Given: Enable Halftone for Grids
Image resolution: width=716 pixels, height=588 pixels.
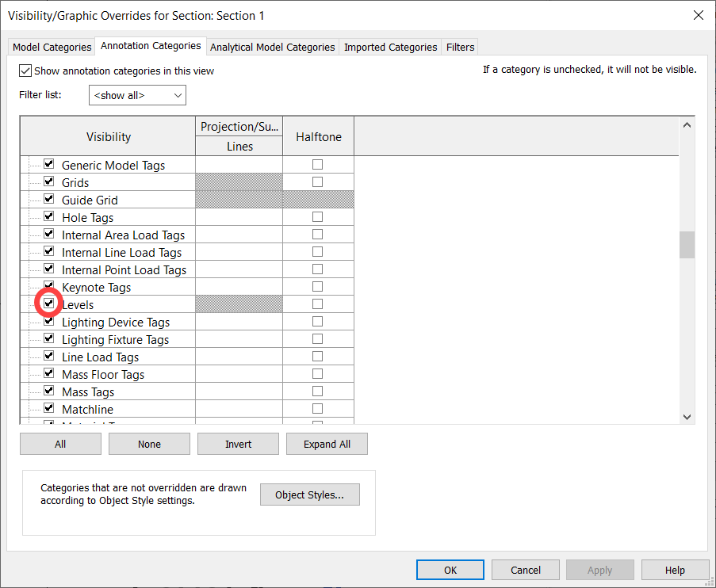Looking at the screenshot, I should coord(317,181).
